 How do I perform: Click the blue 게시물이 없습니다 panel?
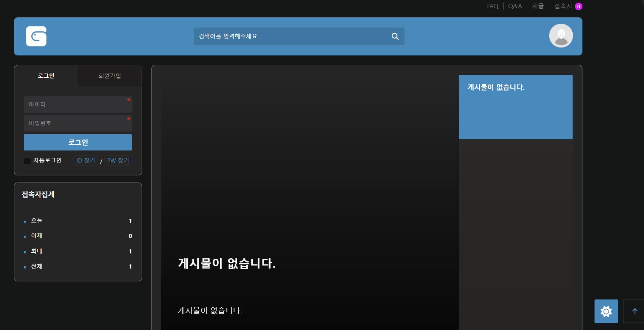point(516,107)
